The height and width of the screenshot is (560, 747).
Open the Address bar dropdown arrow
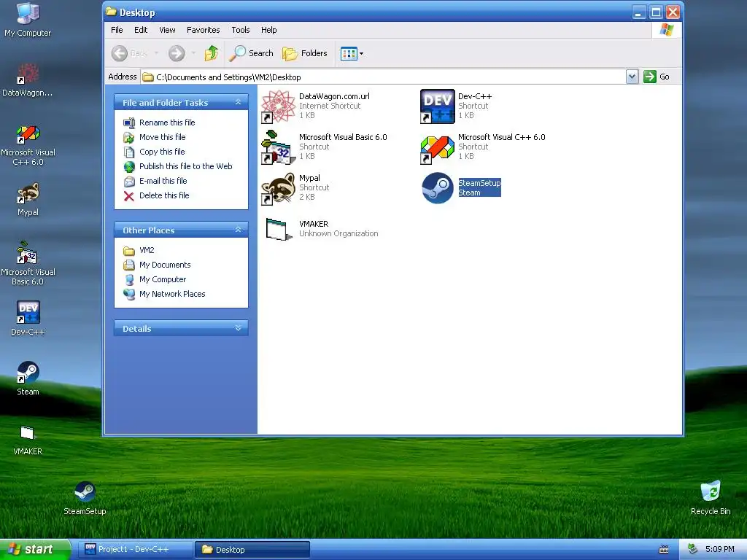point(632,77)
